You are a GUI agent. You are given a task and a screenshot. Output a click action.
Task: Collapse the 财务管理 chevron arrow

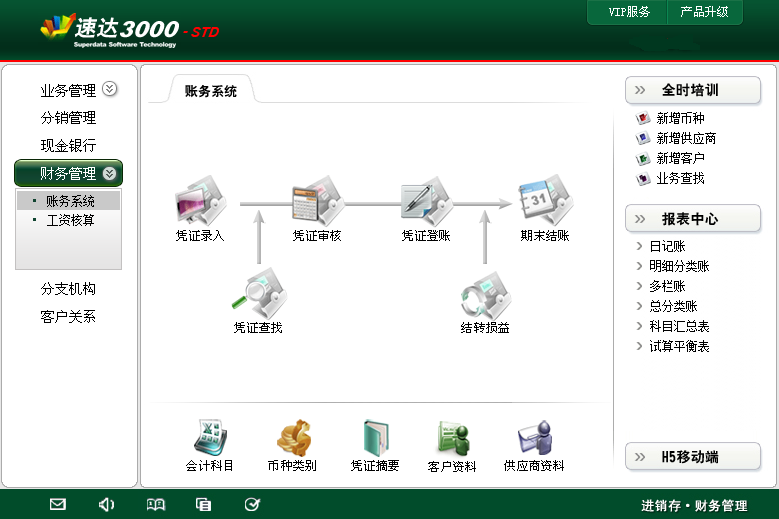(109, 173)
